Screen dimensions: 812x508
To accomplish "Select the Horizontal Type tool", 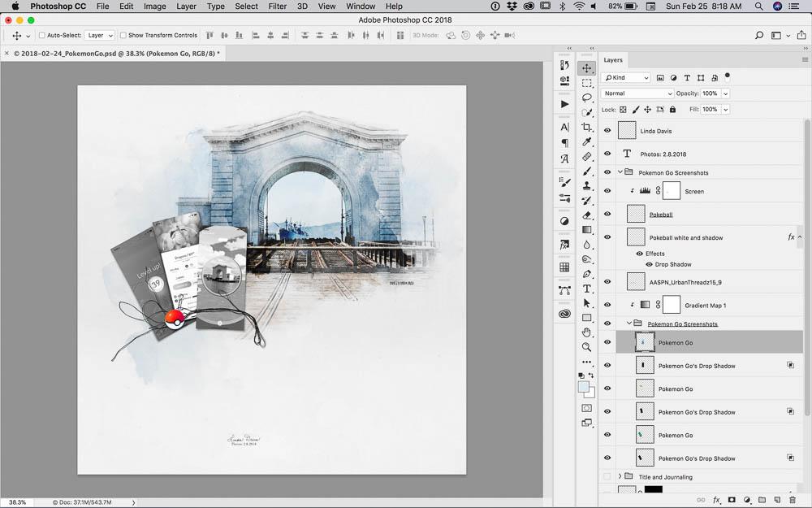I will coord(586,289).
